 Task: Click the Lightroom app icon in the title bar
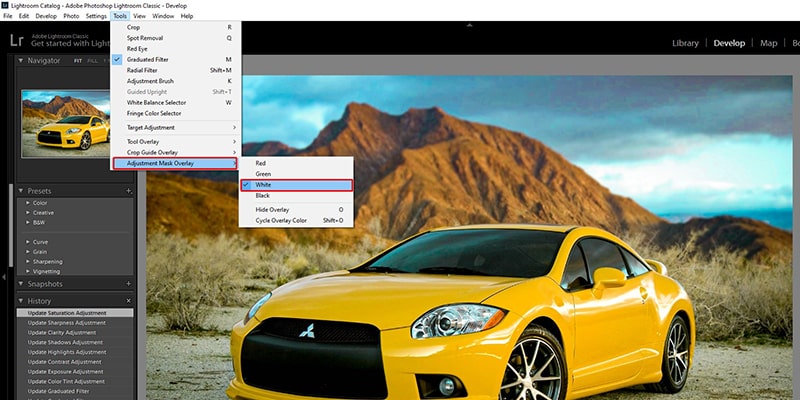click(x=5, y=6)
